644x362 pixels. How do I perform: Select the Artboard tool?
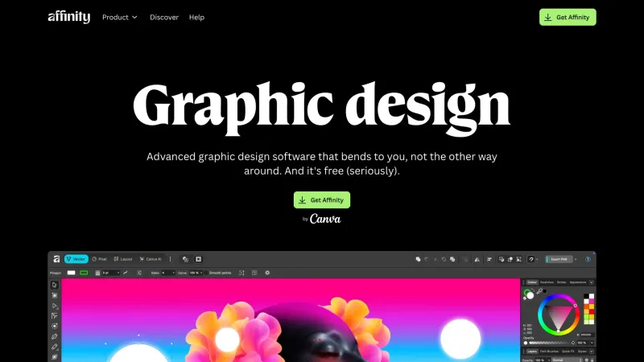click(x=55, y=295)
